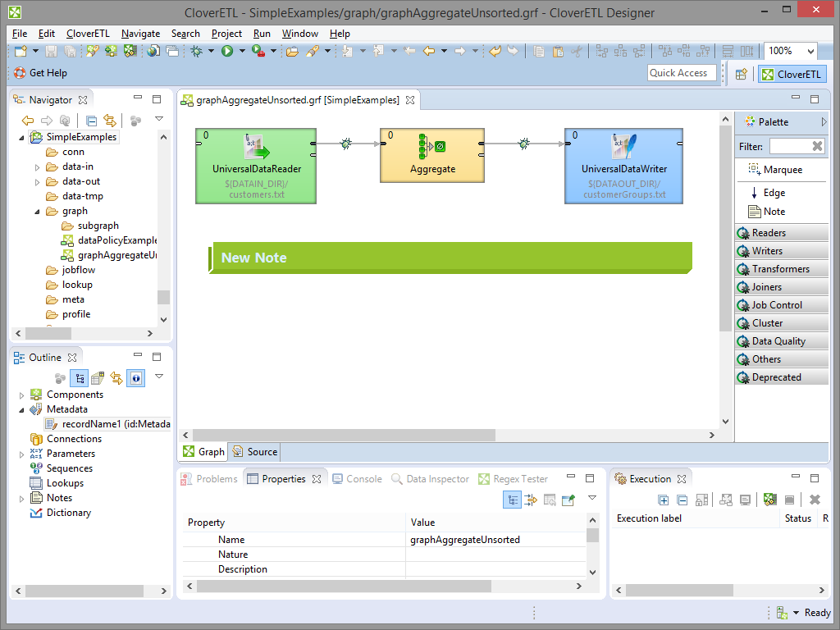Clear the Palette filter with X icon
The height and width of the screenshot is (630, 840).
817,146
